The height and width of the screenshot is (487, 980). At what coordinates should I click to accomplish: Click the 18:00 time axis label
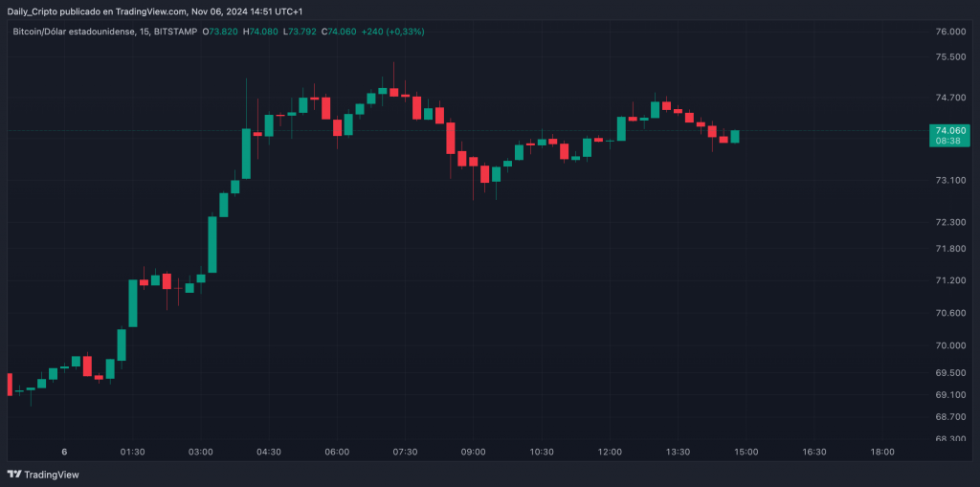[x=882, y=452]
